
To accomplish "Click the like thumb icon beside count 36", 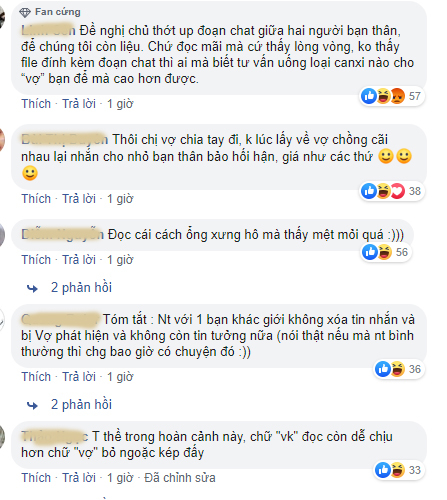I will 383,369.
